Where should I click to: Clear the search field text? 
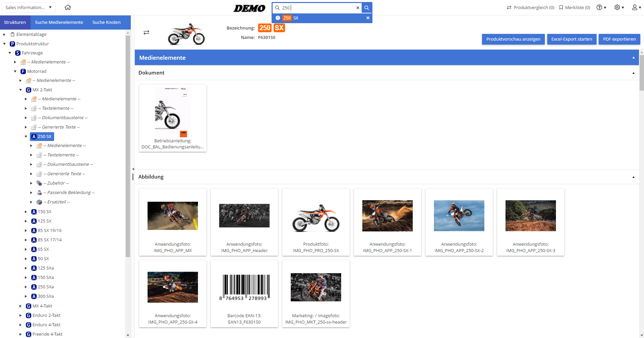358,8
